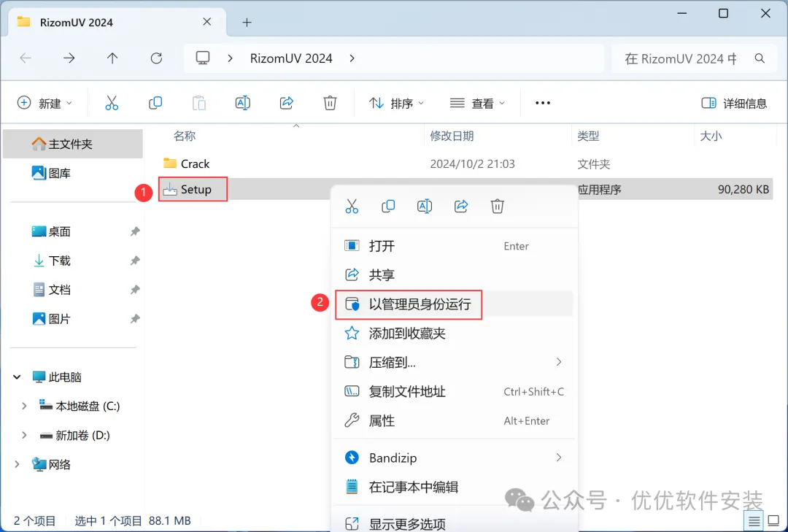788x532 pixels.
Task: Expand the 新加卷 (D:) node
Action: click(23, 435)
